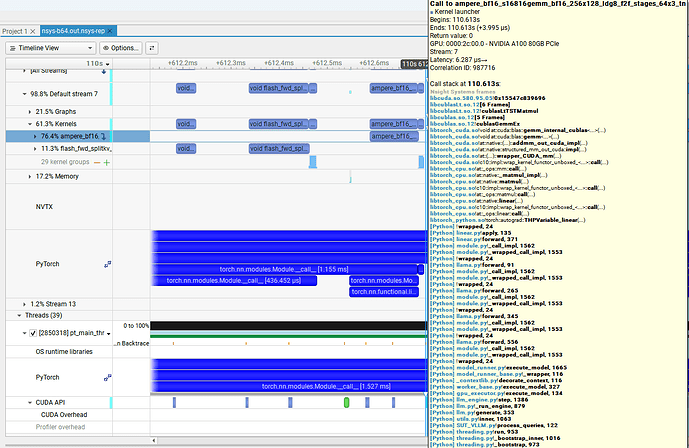Click the libcublasLt.so.12 [6 Frames] stack entry

(x=470, y=105)
